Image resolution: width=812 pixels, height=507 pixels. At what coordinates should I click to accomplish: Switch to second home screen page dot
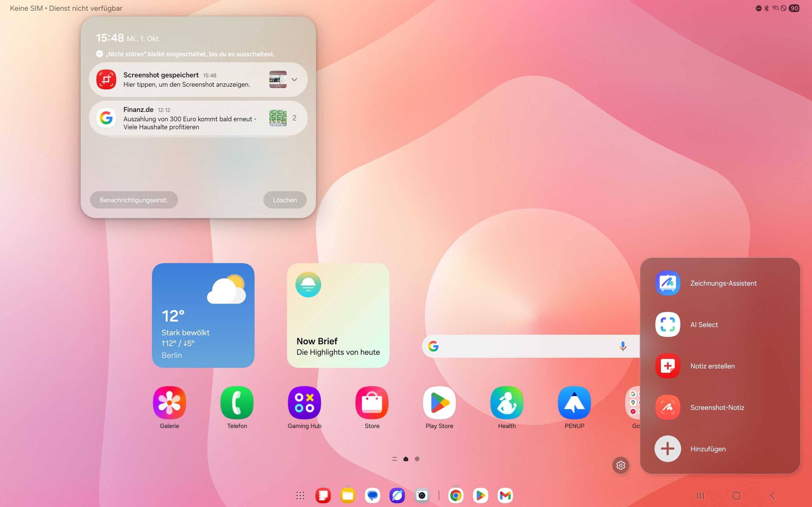(x=417, y=459)
